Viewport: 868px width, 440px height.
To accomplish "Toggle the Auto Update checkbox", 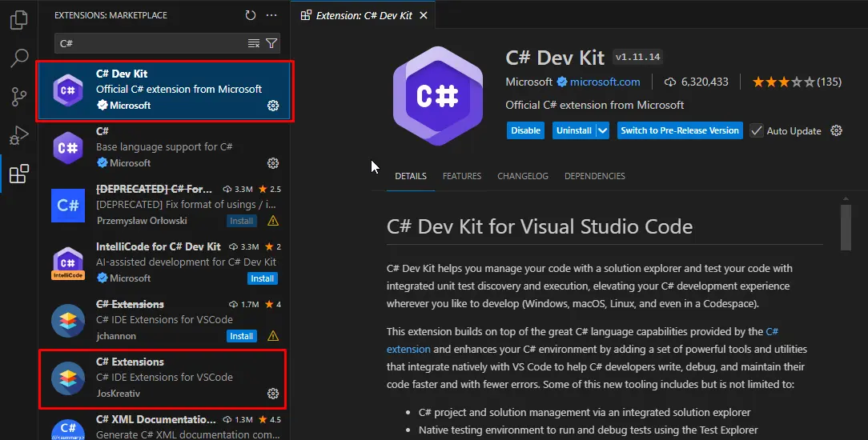I will click(x=756, y=130).
